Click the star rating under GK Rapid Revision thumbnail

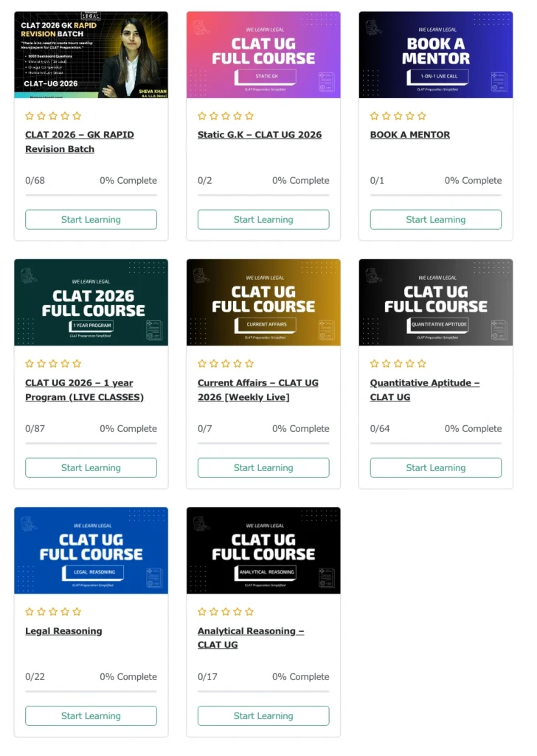click(53, 116)
